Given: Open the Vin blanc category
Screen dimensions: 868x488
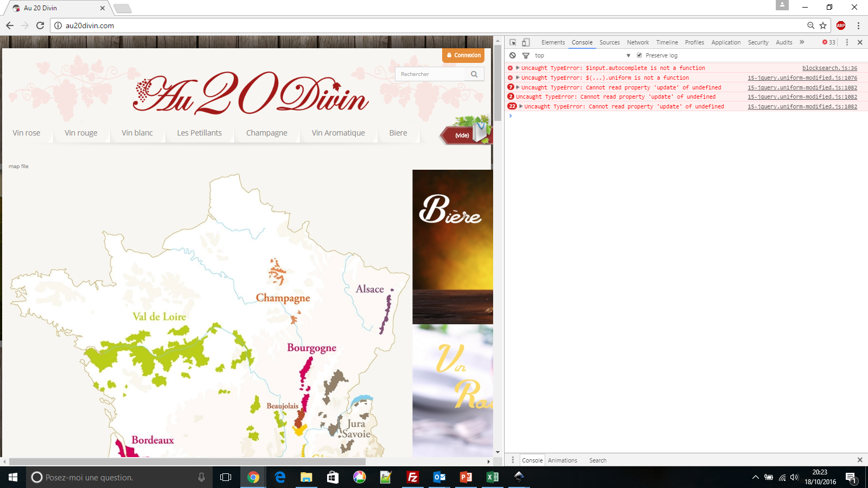Looking at the screenshot, I should coord(137,133).
